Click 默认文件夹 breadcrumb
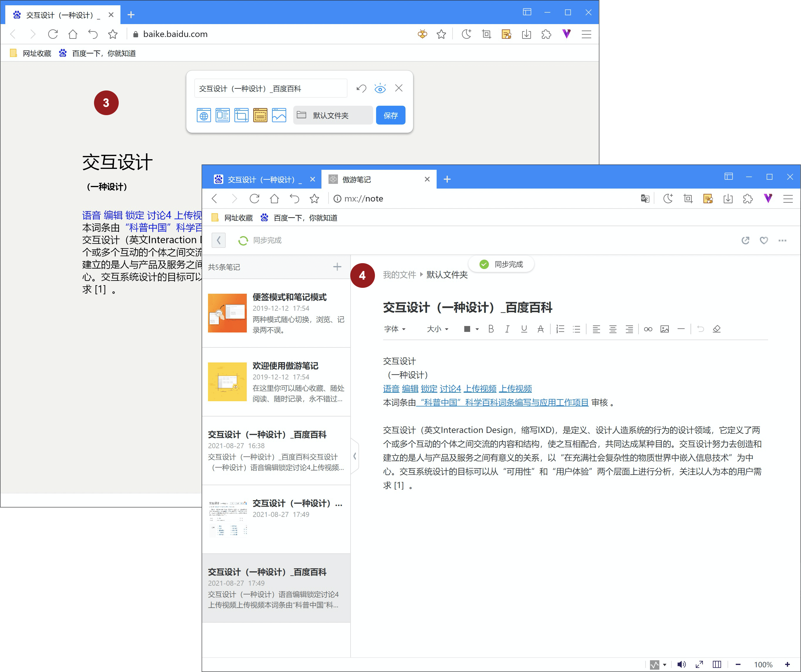This screenshot has width=801, height=672. click(x=447, y=275)
